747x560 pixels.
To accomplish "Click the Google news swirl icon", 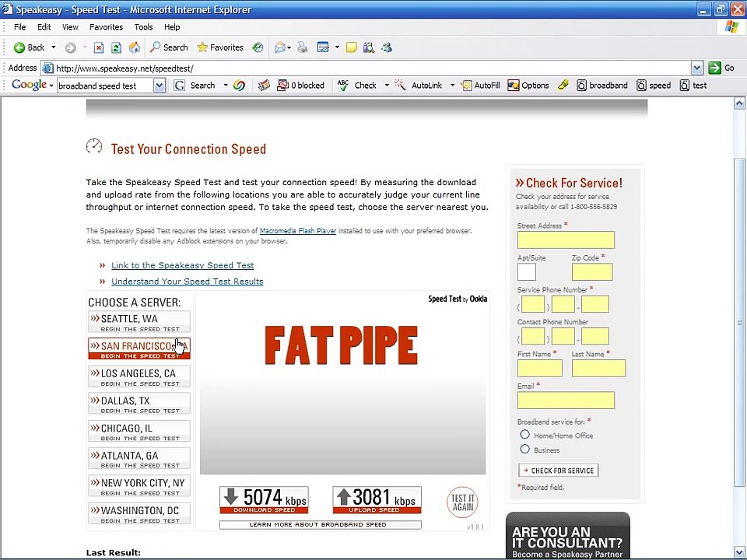I will tap(239, 86).
